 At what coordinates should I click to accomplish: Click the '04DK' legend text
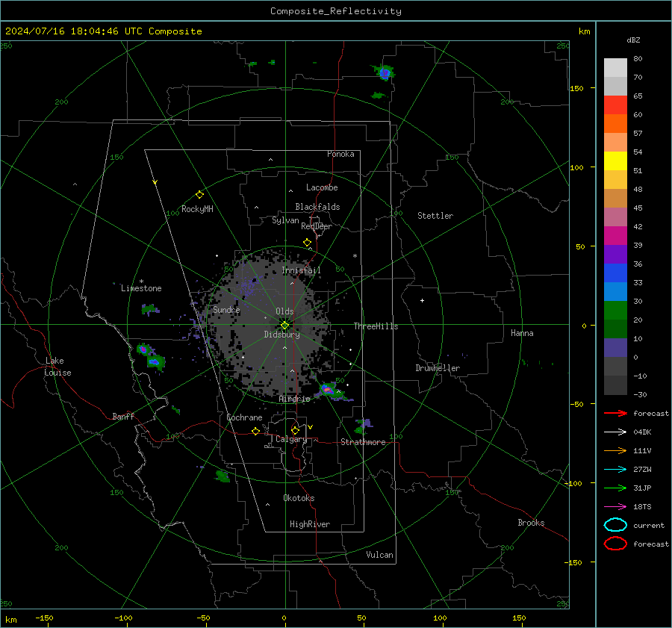(x=642, y=432)
